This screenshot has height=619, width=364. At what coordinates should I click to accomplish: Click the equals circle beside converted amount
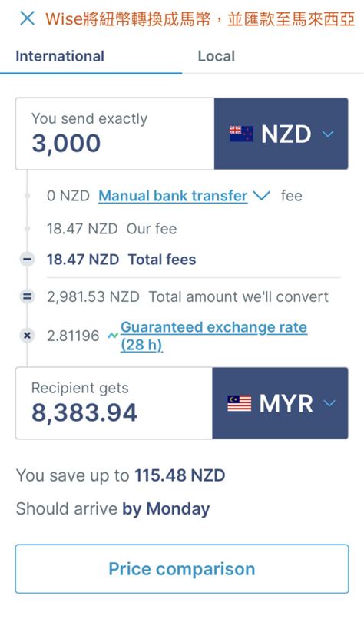pos(27,296)
